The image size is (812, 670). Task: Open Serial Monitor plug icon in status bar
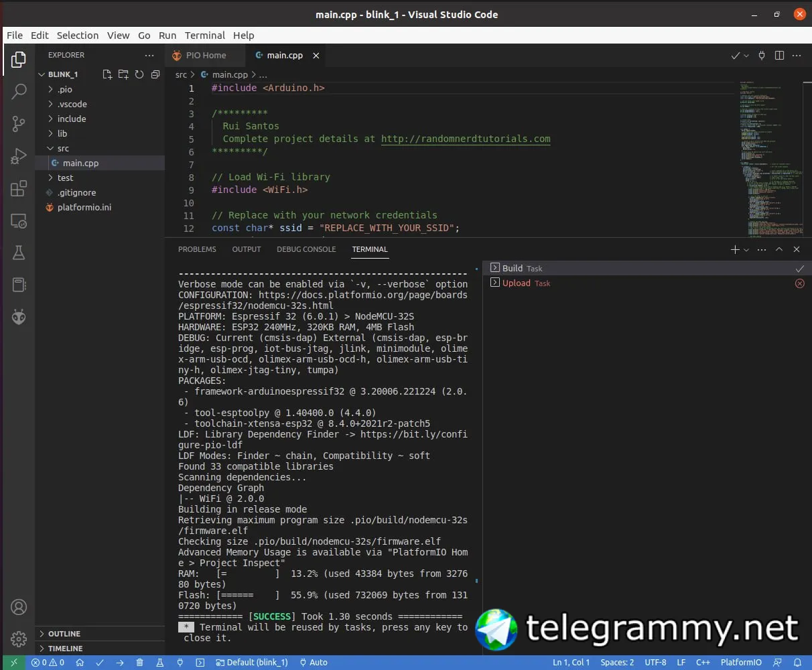coord(180,662)
